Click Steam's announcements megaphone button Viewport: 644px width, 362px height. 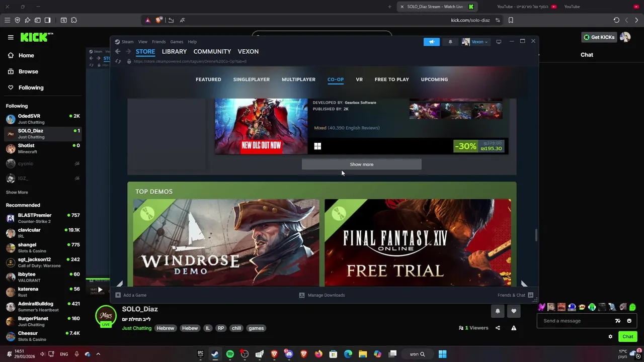pos(431,42)
